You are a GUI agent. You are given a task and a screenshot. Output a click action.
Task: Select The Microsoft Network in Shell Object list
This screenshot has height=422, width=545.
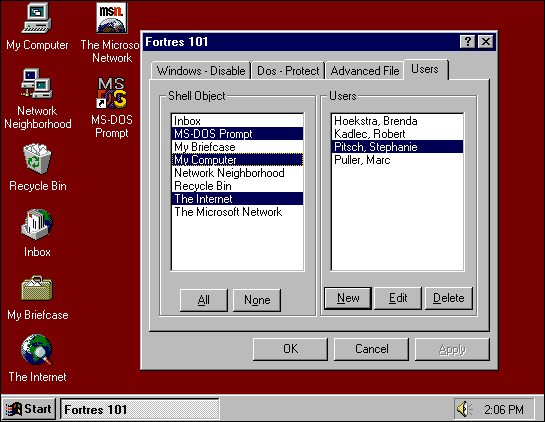(x=237, y=212)
